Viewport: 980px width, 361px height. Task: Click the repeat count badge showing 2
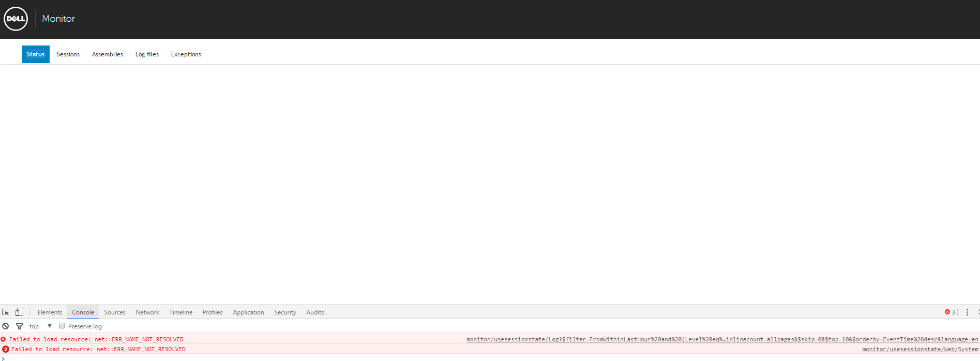tap(6, 350)
